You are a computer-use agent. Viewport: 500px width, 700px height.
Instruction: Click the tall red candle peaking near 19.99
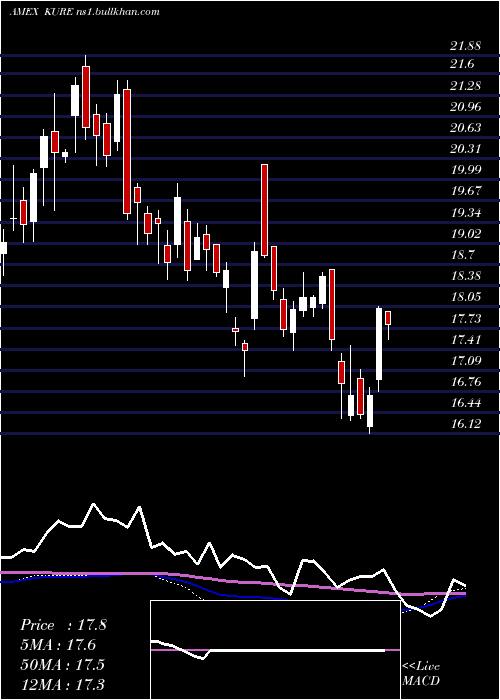point(264,210)
